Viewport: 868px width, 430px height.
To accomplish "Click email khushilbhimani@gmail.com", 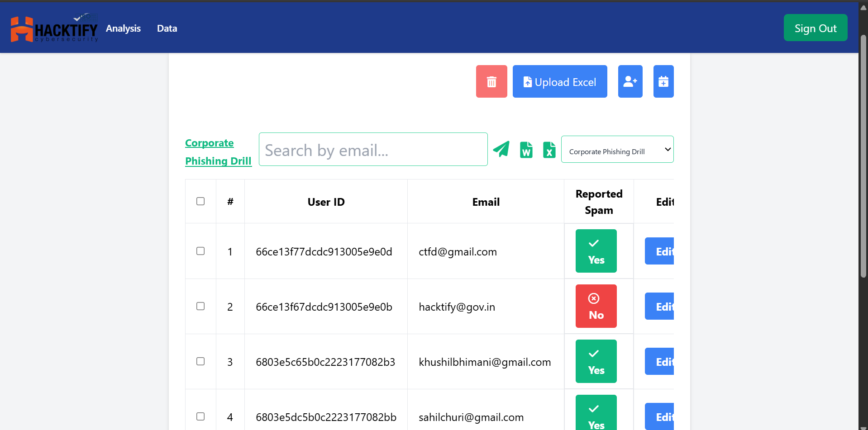I will (485, 362).
